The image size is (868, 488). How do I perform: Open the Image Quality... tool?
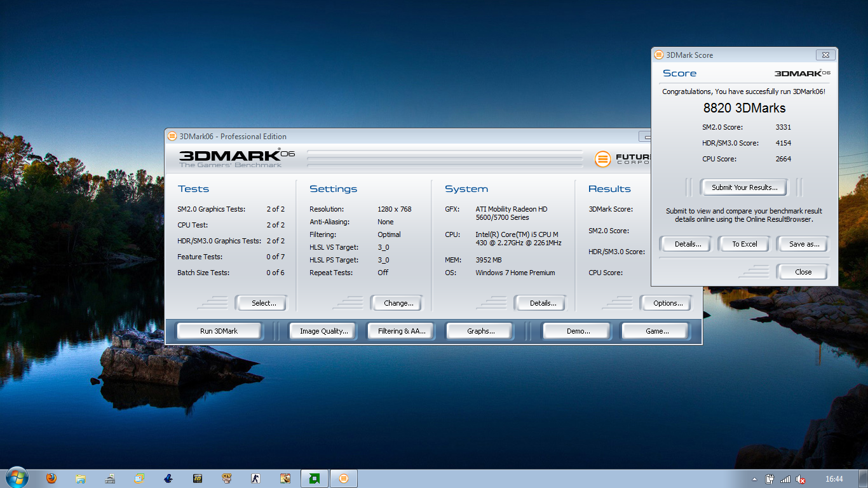coord(324,331)
